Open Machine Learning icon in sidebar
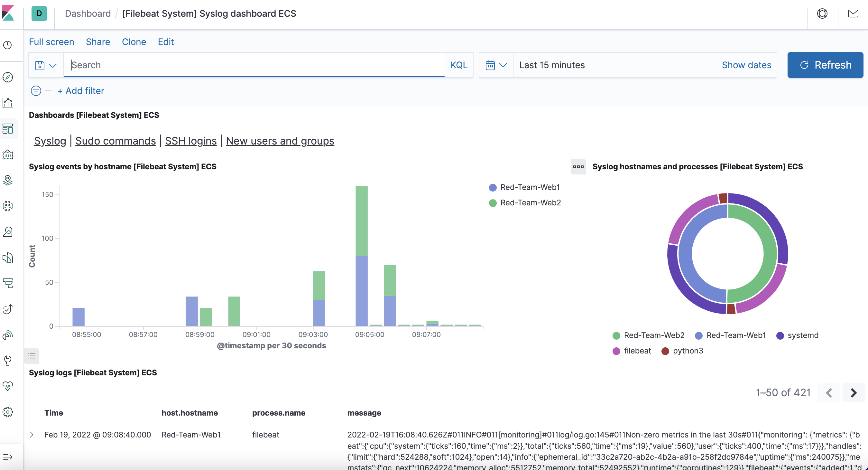The height and width of the screenshot is (470, 868). click(7, 206)
